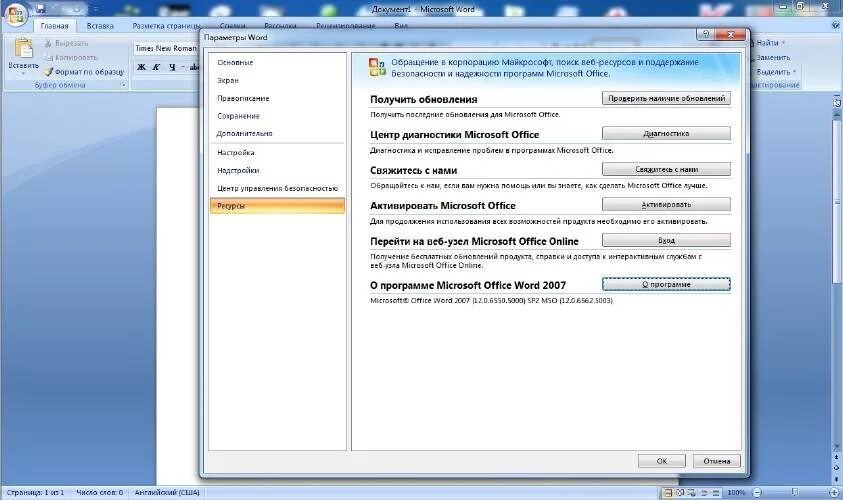Click Страница: 1 из 1 status entry

pos(35,492)
